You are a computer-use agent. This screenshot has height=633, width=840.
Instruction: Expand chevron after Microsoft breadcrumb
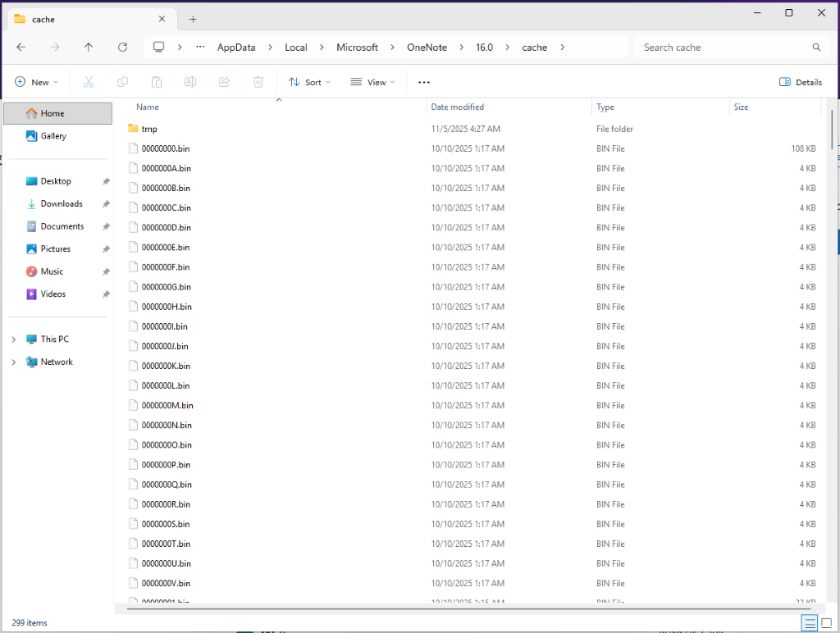coord(393,47)
